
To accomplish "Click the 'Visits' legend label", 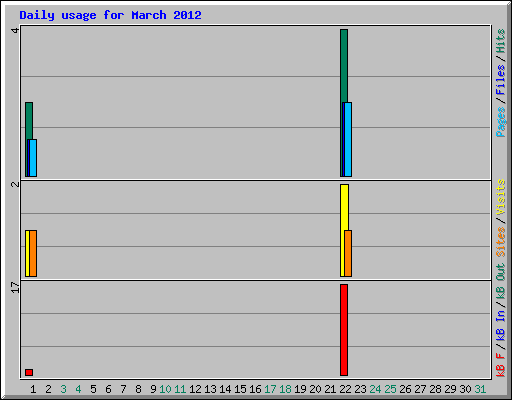I will [500, 197].
